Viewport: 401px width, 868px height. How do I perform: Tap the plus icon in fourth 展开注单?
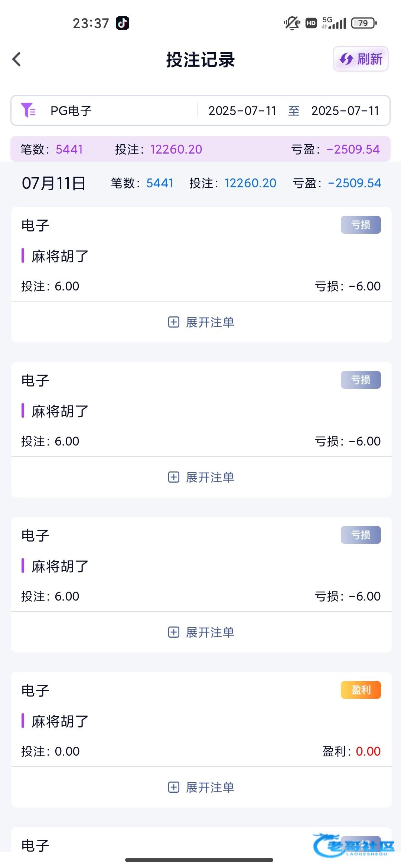pyautogui.click(x=174, y=787)
